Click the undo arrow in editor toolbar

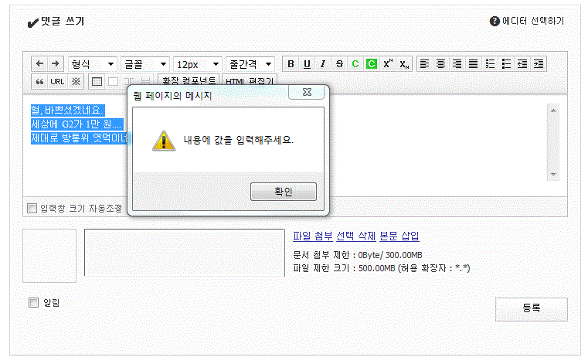(x=40, y=64)
